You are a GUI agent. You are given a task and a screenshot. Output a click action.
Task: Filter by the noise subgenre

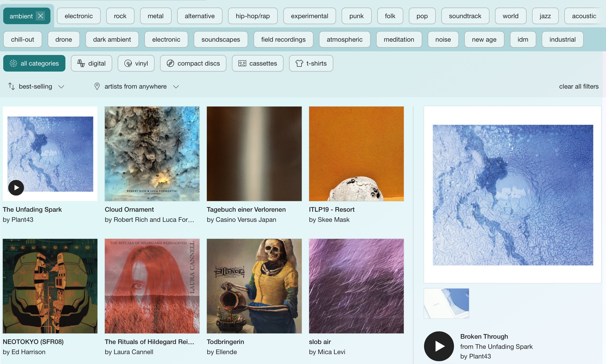[x=443, y=39]
